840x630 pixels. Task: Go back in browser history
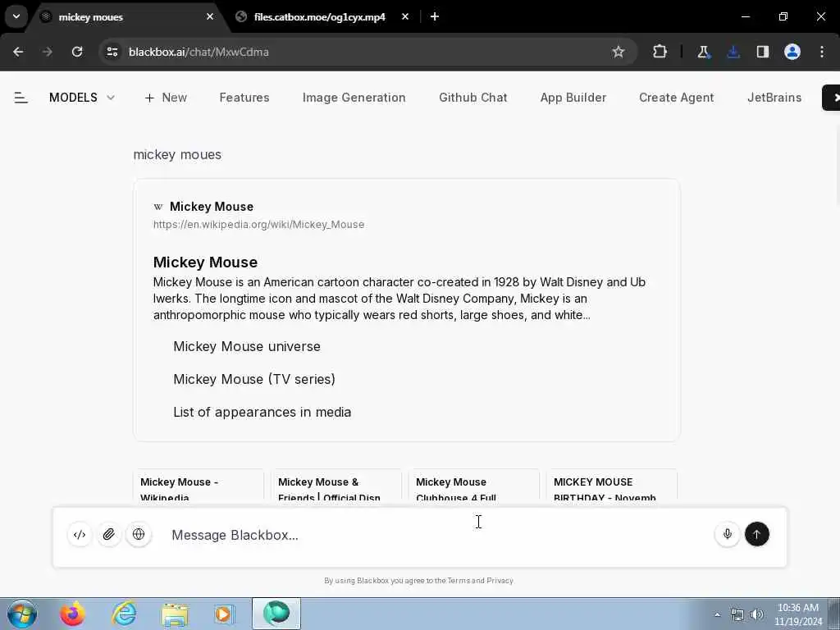(x=18, y=52)
